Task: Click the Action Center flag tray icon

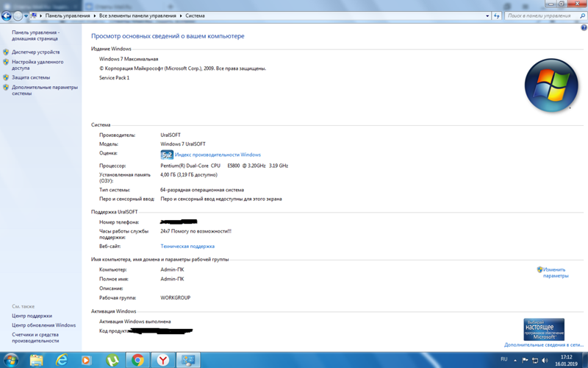Action: 525,361
